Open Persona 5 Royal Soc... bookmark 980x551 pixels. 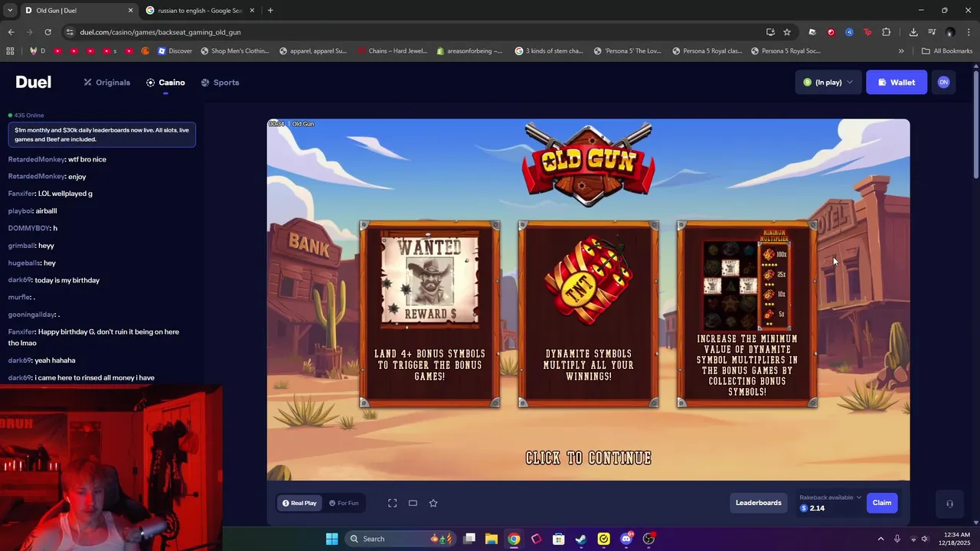click(x=786, y=51)
